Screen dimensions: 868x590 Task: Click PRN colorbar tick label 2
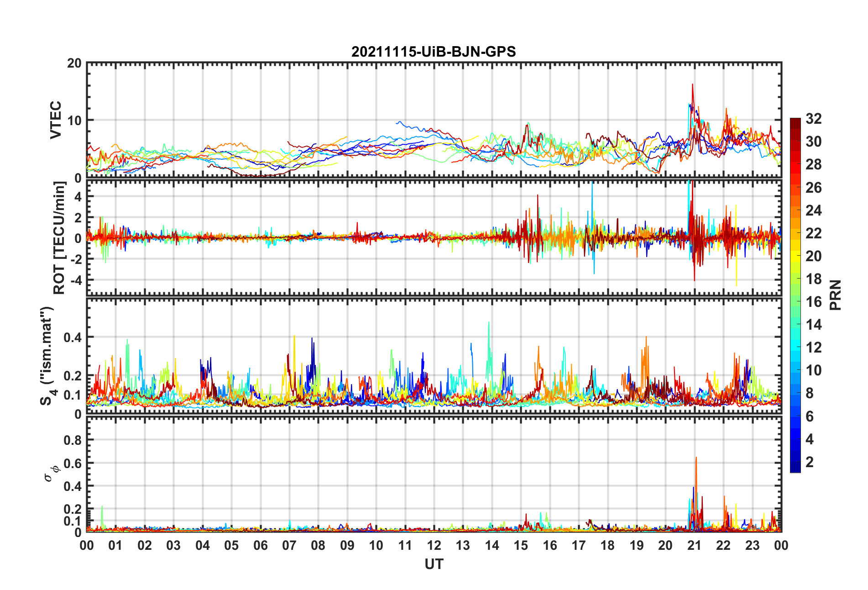pos(810,462)
